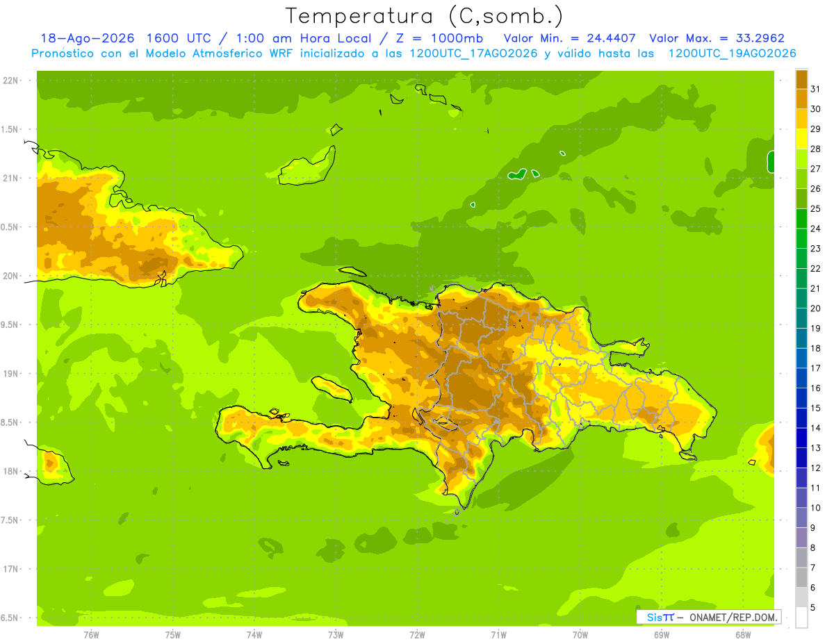Click the '31' color scale label
This screenshot has width=834, height=644.
pyautogui.click(x=816, y=89)
